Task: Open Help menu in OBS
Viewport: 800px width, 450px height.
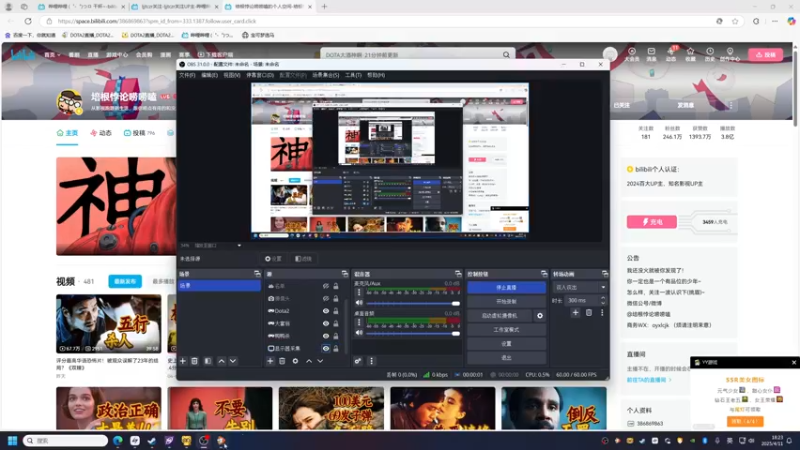Action: pyautogui.click(x=376, y=75)
